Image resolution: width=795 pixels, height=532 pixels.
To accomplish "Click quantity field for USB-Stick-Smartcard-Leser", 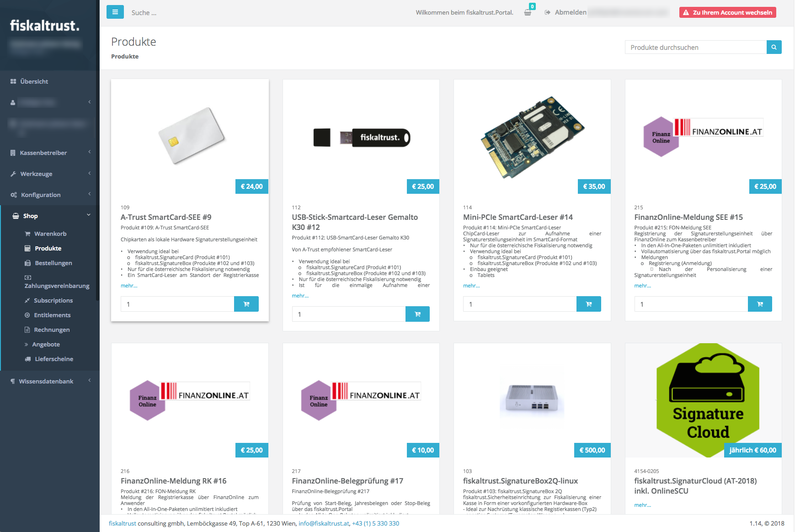I will click(349, 314).
